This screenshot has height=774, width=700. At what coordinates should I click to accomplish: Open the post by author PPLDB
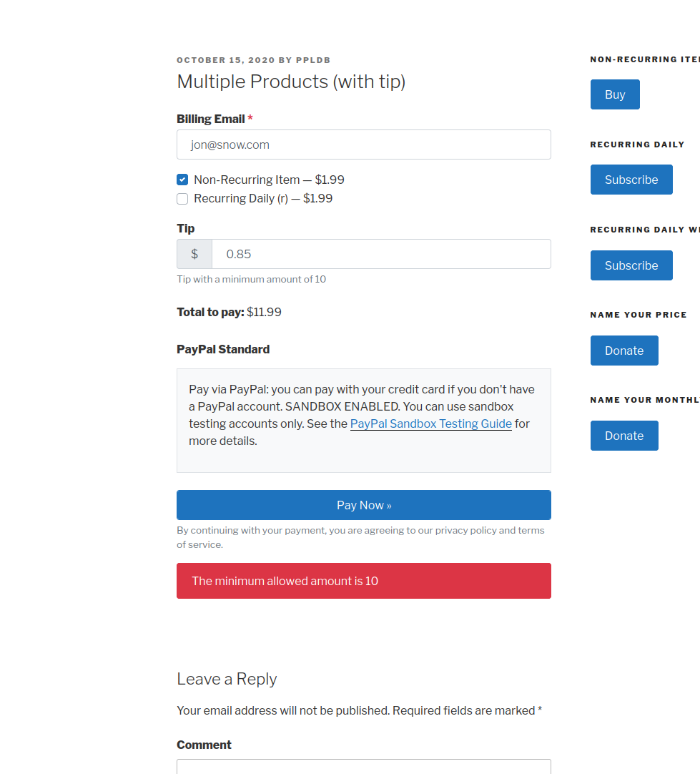(x=313, y=60)
